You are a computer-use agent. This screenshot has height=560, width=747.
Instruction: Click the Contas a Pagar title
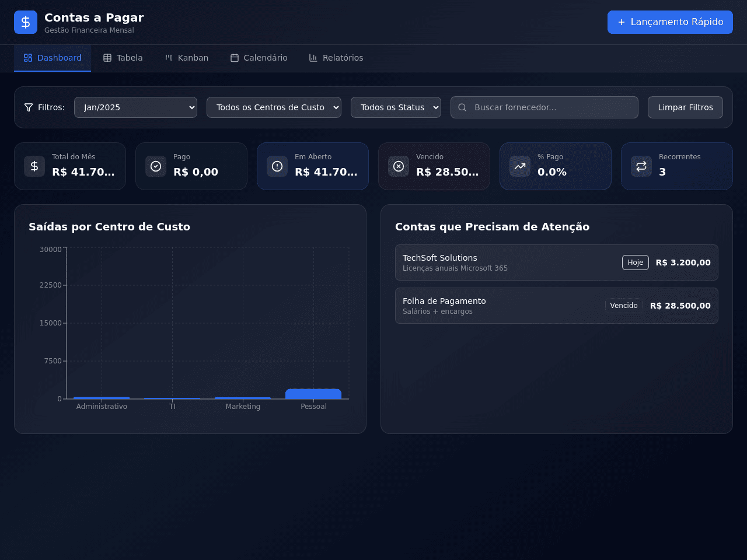pos(94,17)
